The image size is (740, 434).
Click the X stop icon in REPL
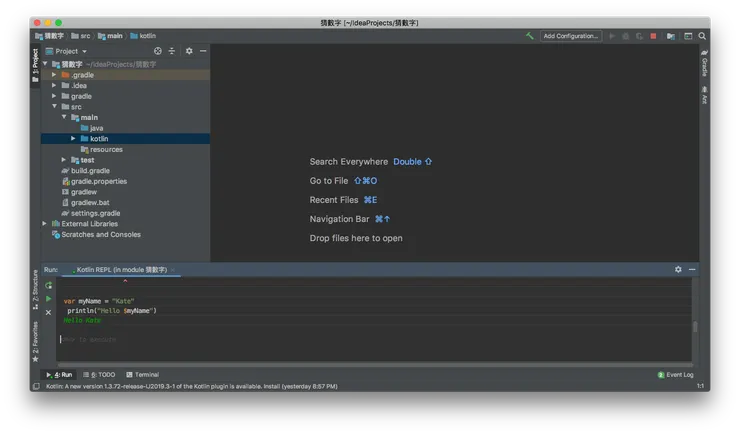coord(49,312)
